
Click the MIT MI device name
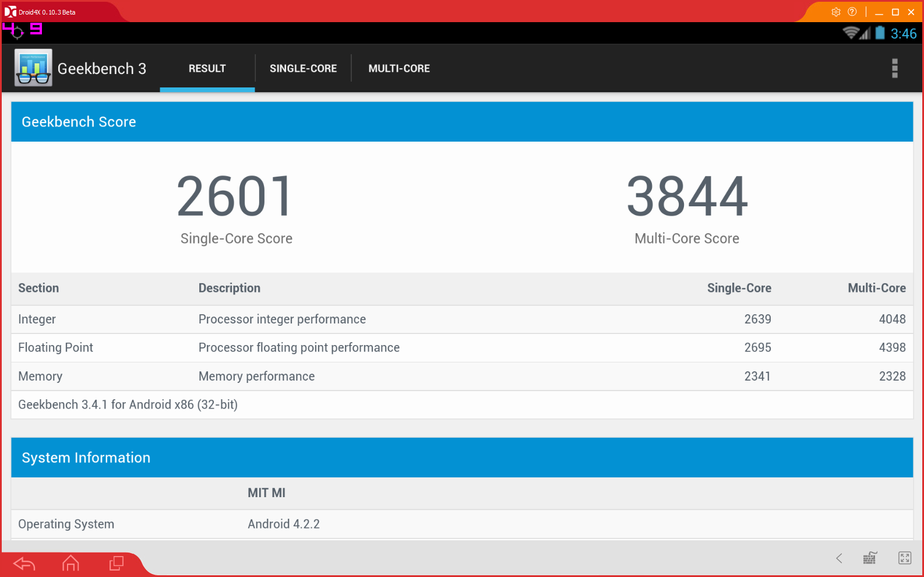(x=266, y=493)
